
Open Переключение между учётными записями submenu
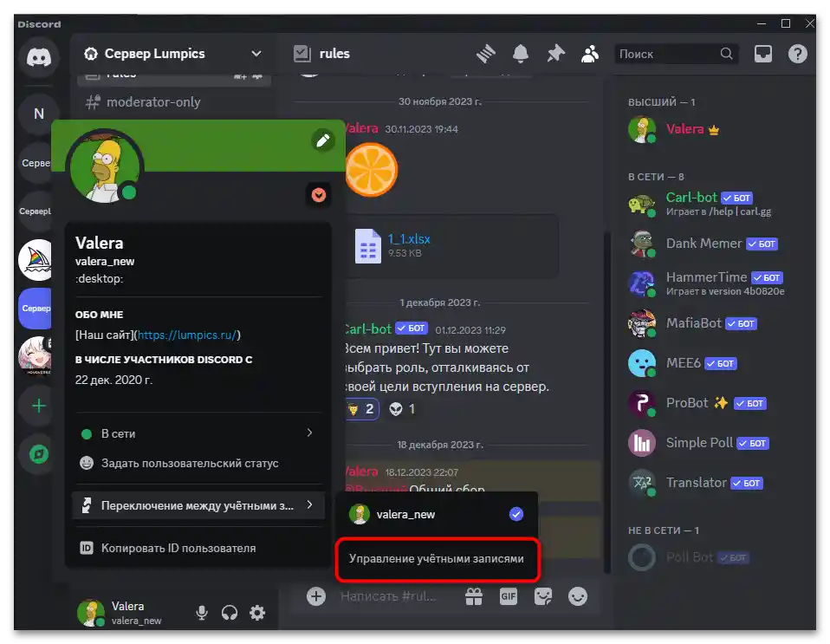pyautogui.click(x=198, y=505)
